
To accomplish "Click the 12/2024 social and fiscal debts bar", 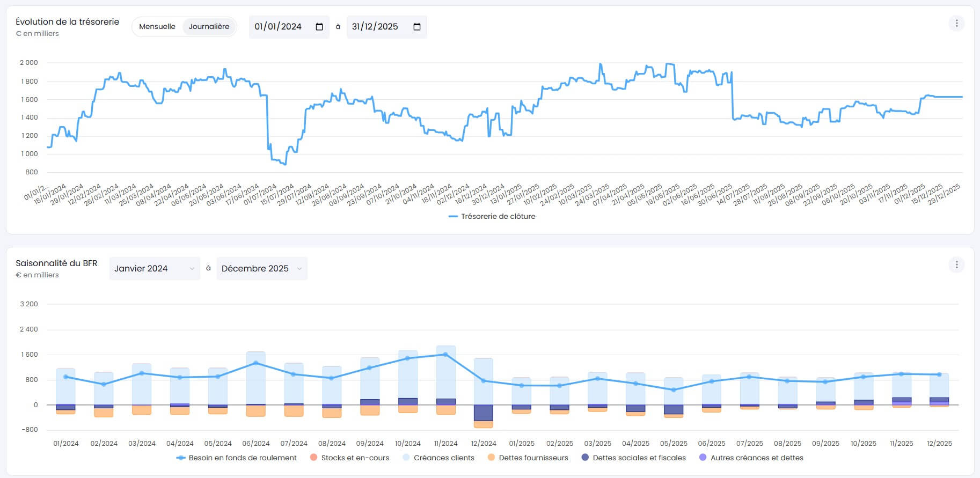I will (484, 413).
